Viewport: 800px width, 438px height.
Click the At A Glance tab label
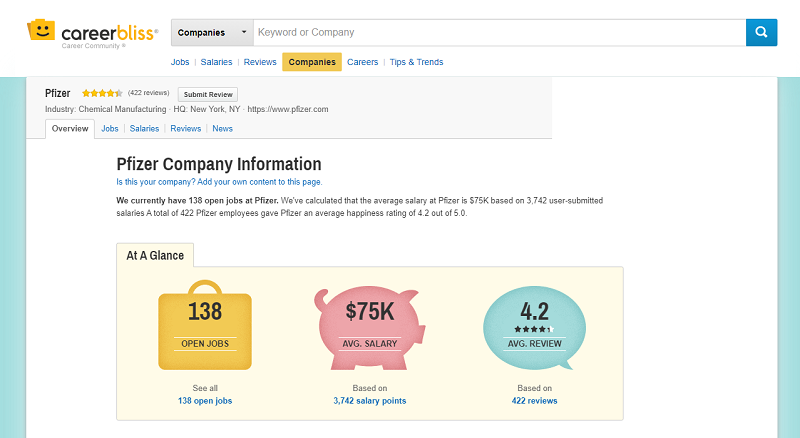coord(155,255)
